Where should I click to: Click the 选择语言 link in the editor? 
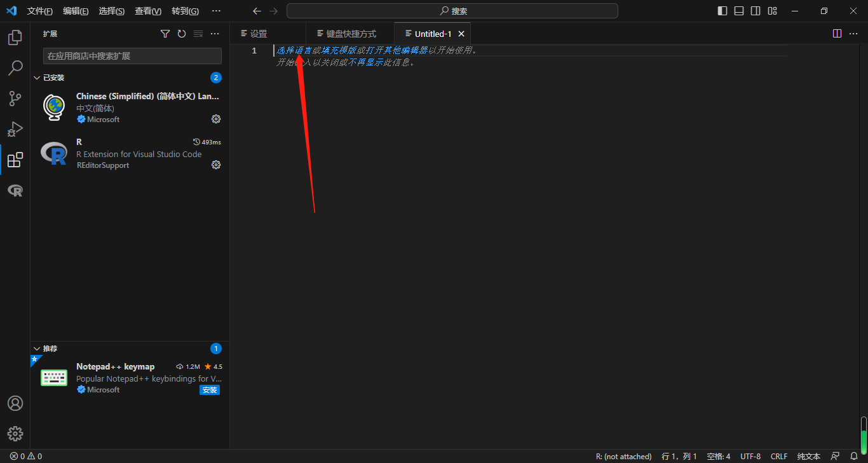click(292, 50)
